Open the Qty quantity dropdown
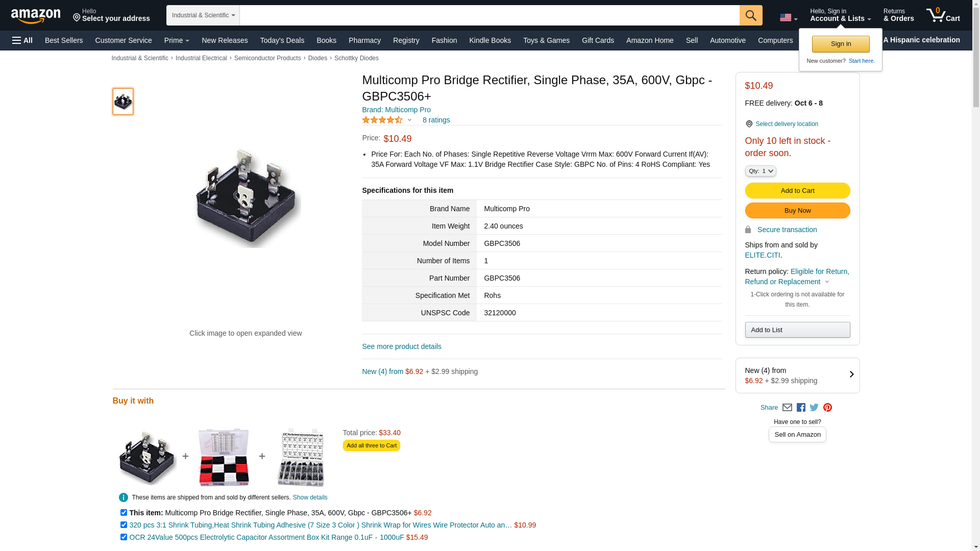Screen dimensions: 980x551 [761, 171]
